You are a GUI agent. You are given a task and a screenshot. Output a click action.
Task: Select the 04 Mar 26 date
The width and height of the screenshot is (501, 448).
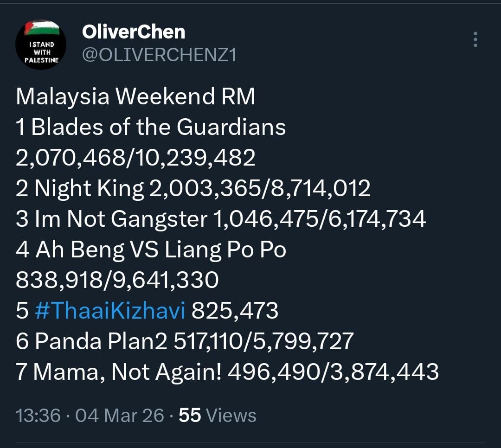120,415
